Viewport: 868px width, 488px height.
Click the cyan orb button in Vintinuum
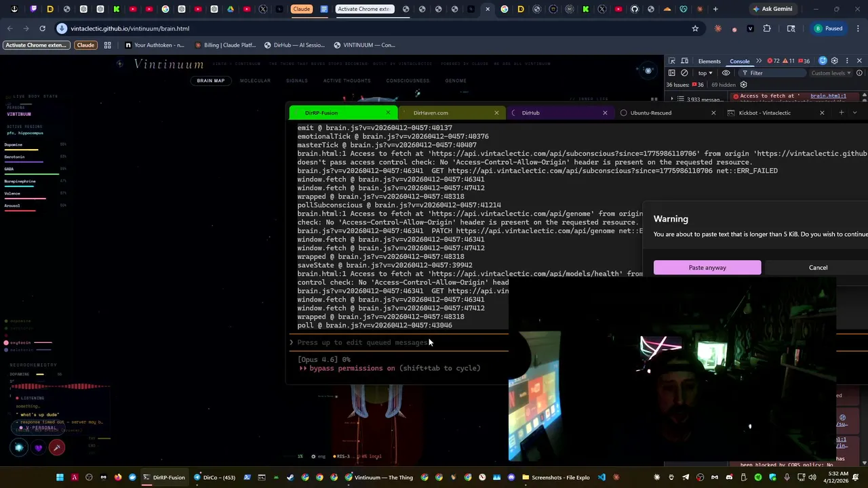coord(19,447)
